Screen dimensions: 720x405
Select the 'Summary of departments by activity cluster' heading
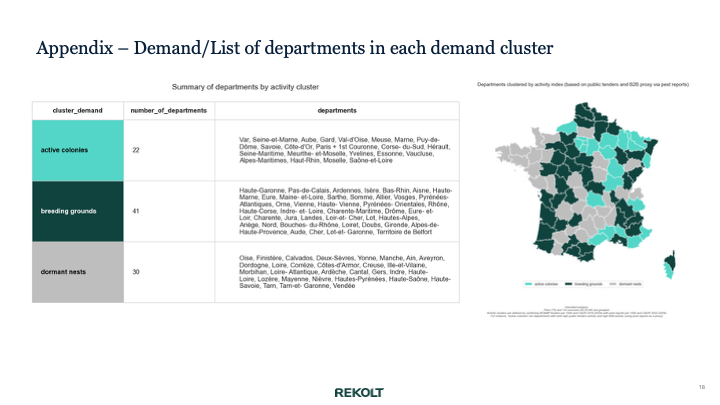245,87
